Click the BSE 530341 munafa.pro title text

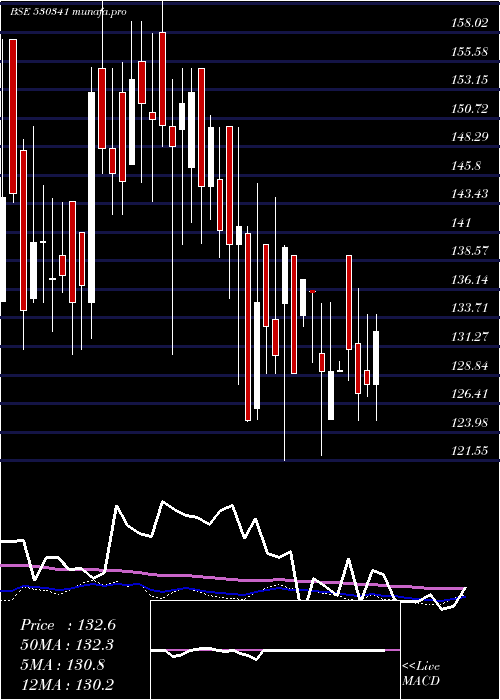click(x=69, y=12)
